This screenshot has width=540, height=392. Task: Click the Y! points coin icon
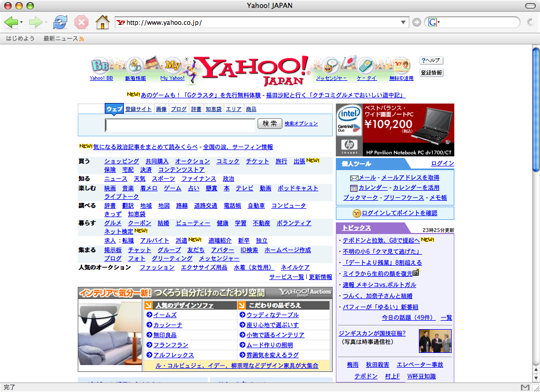coord(357,213)
